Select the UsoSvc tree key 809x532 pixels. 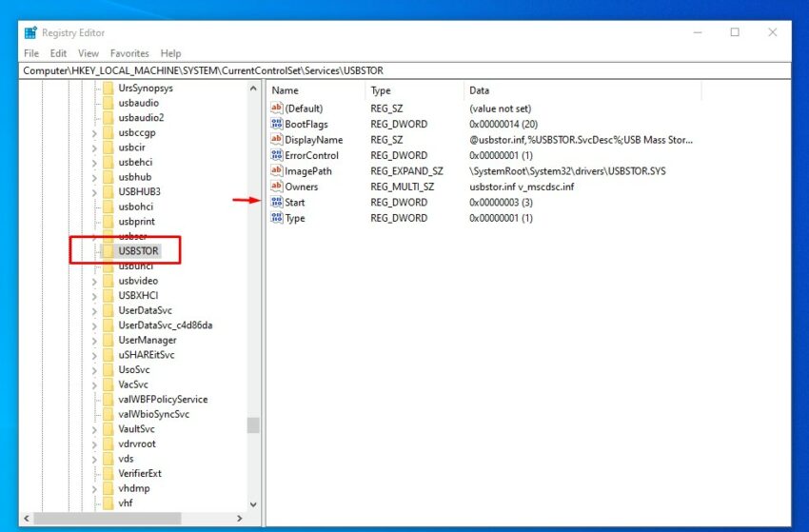134,369
